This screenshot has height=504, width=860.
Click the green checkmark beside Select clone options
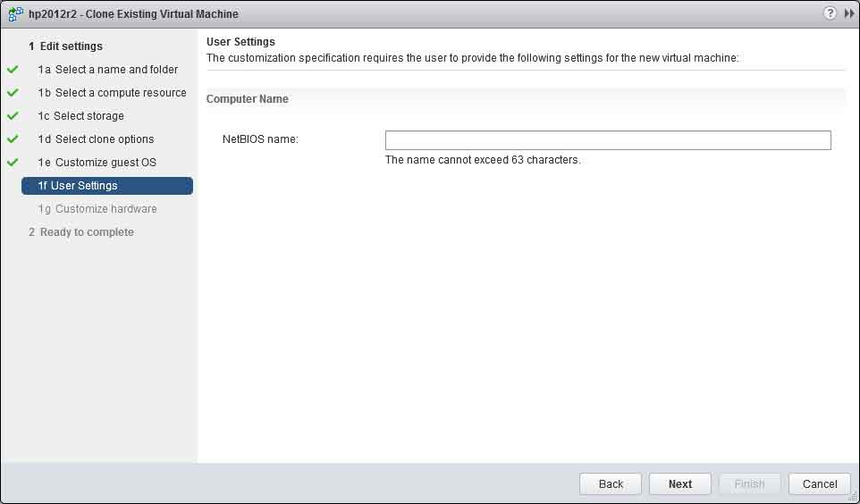13,139
